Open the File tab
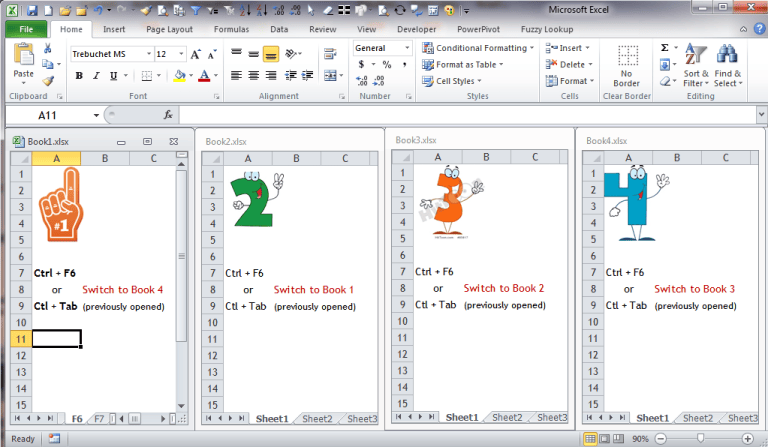 (26, 29)
